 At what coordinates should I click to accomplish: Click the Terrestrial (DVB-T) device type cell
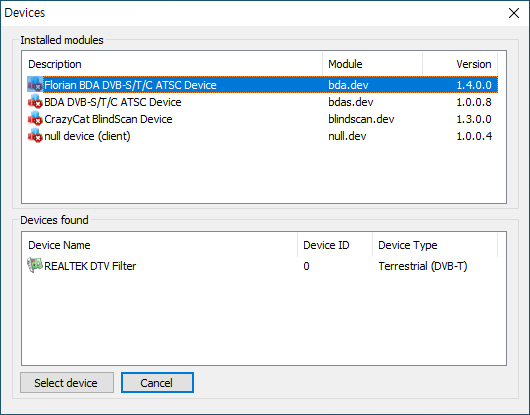[x=423, y=266]
